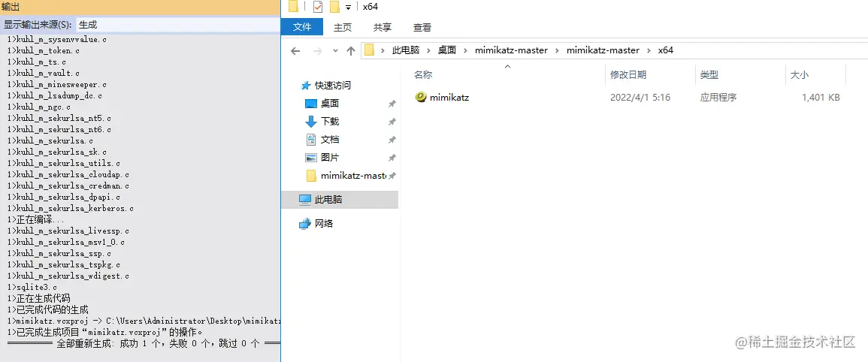Image resolution: width=868 pixels, height=362 pixels.
Task: Expand the chevron before x64 breadcrumb
Action: pyautogui.click(x=649, y=50)
